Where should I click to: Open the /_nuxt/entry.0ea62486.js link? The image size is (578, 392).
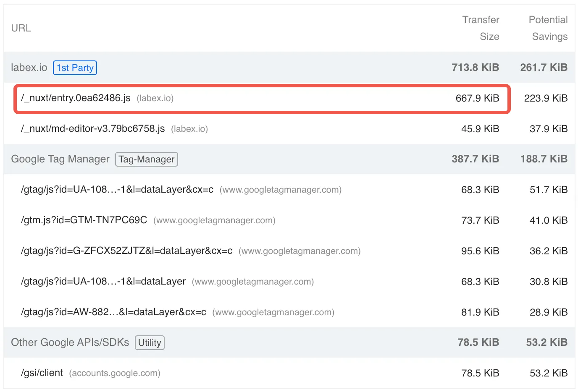[x=76, y=98]
